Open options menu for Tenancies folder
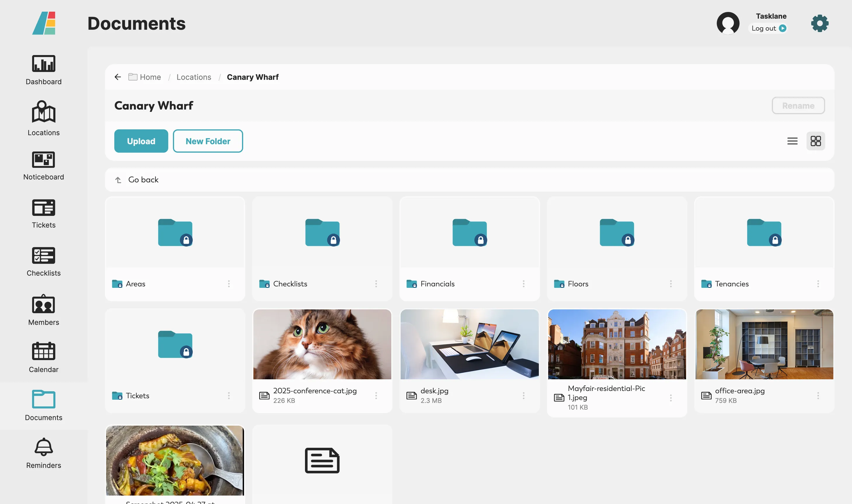 coord(818,283)
